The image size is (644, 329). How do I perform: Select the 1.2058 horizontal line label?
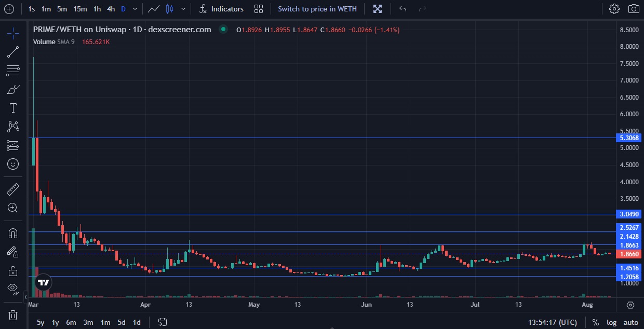click(x=629, y=277)
